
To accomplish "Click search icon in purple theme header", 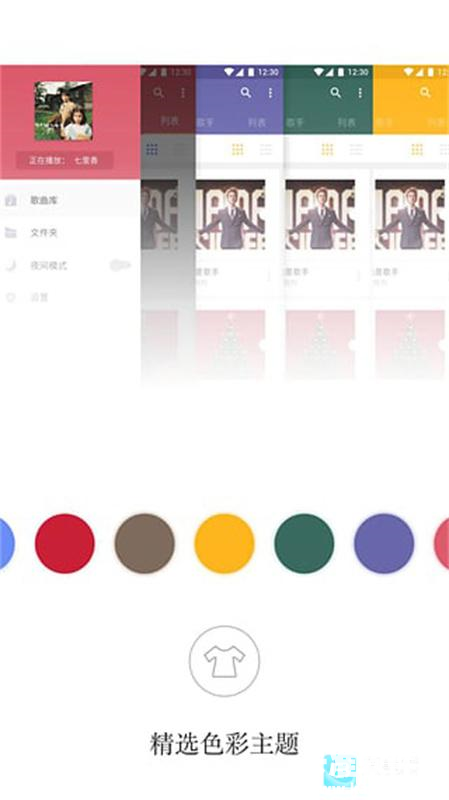I will [x=246, y=92].
